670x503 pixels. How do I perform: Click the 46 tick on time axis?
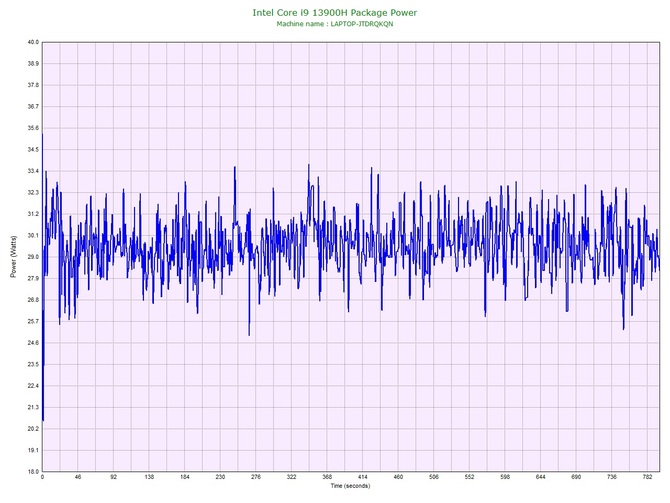point(78,477)
